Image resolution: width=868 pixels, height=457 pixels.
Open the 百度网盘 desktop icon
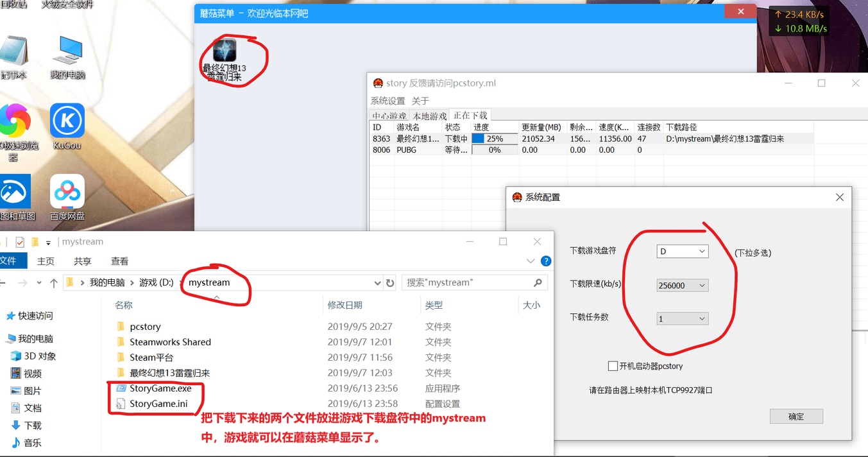point(67,191)
